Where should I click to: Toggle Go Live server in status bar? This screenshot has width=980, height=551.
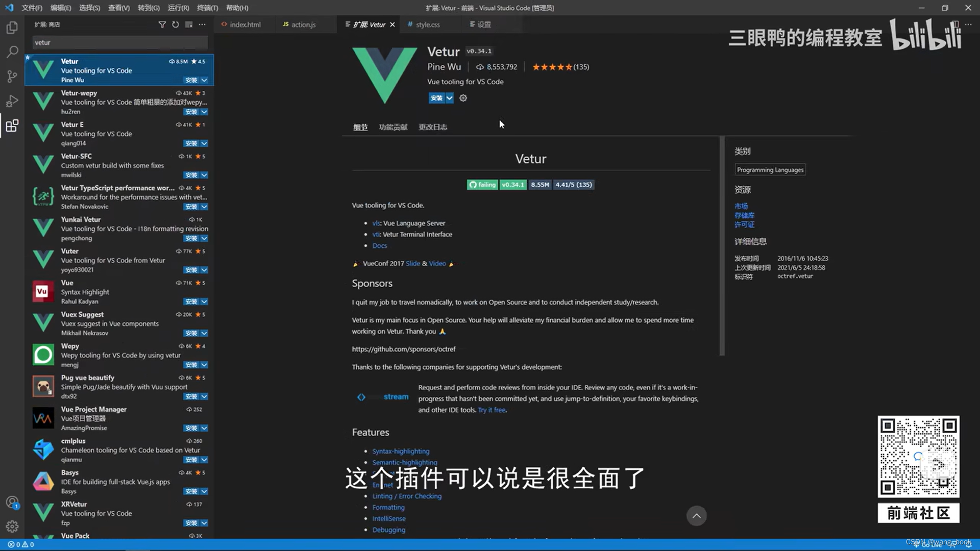tap(930, 544)
